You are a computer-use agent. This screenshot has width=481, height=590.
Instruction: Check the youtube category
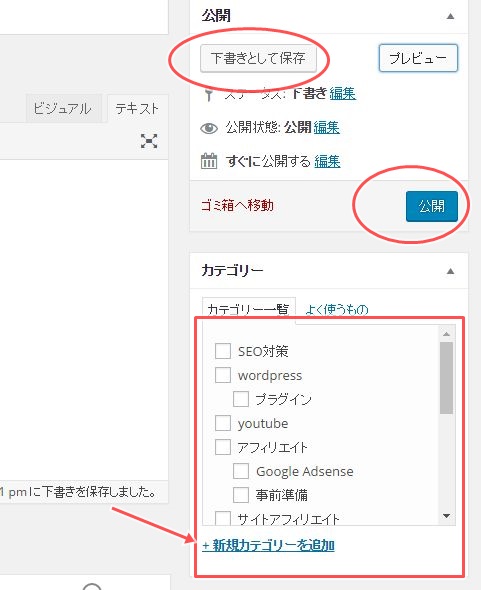(223, 423)
